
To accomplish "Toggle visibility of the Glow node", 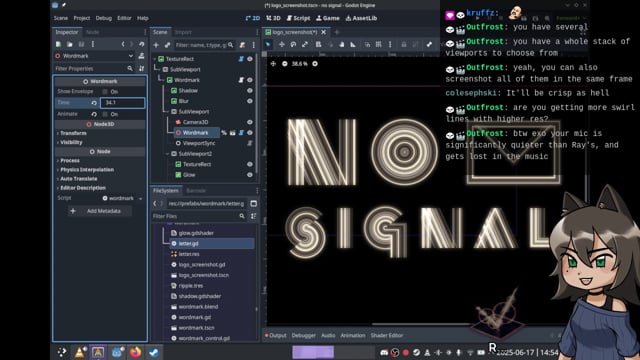I will (x=250, y=175).
